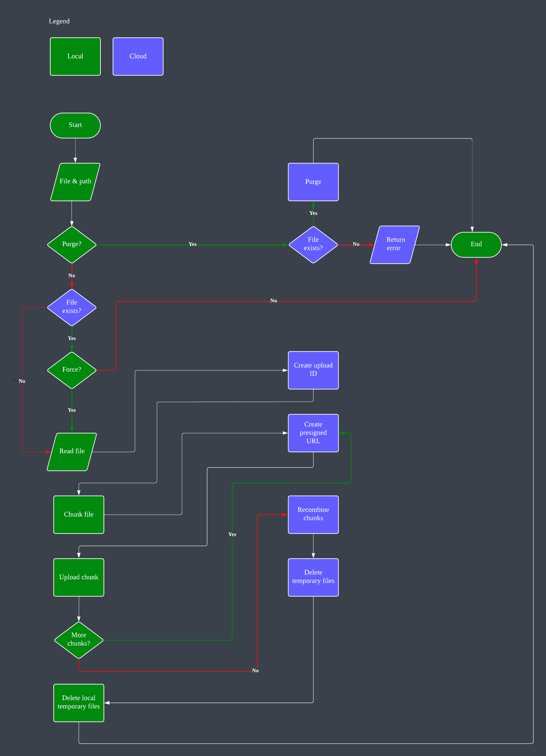Select the File & path parallelogram
Screen dimensions: 546x756
tap(75, 182)
